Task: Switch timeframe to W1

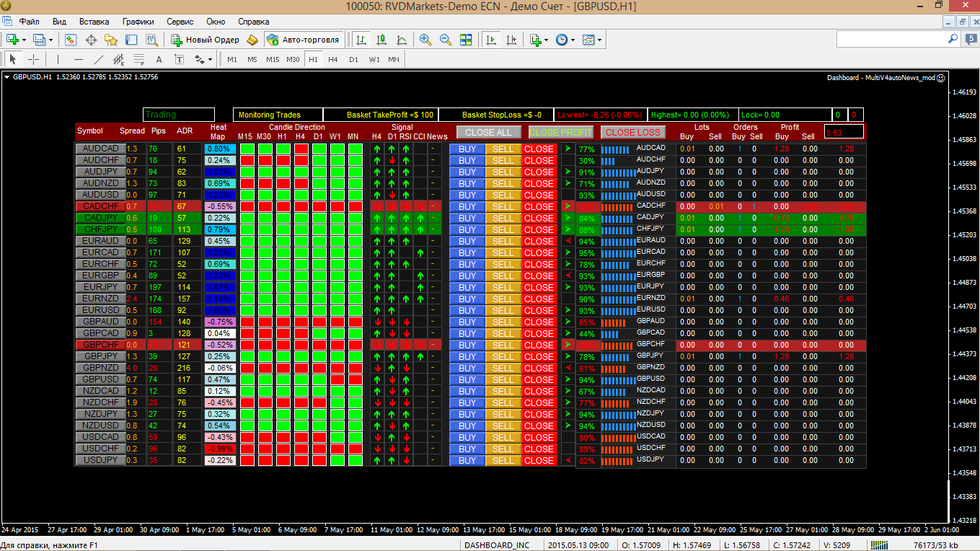Action: click(x=374, y=59)
